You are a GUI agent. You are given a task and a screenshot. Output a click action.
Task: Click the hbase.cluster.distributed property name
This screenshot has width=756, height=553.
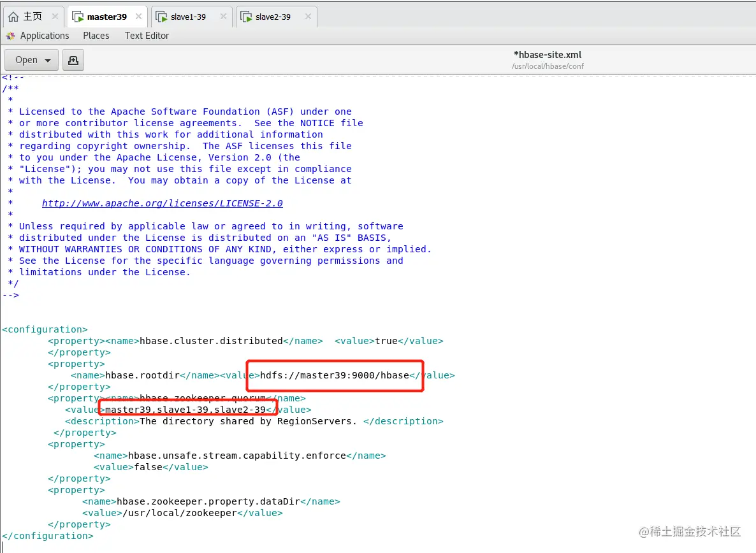click(x=211, y=341)
